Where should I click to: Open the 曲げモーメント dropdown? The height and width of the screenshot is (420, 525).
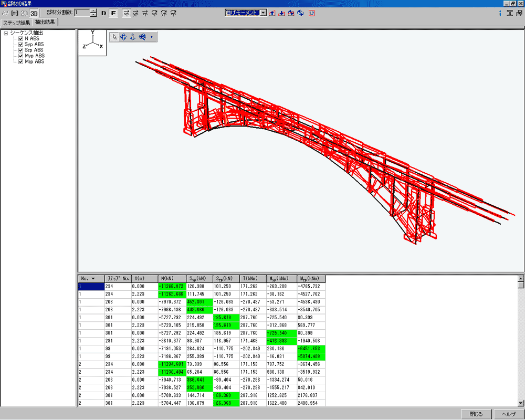tap(264, 13)
